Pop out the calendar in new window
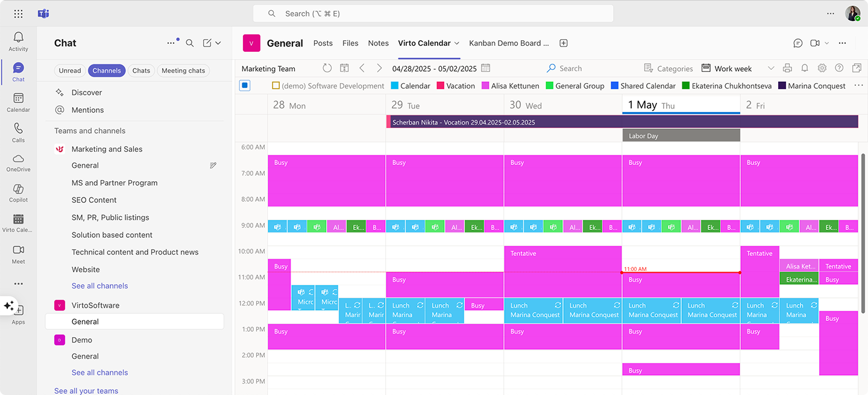Screen dimensions: 868x395 [857, 68]
